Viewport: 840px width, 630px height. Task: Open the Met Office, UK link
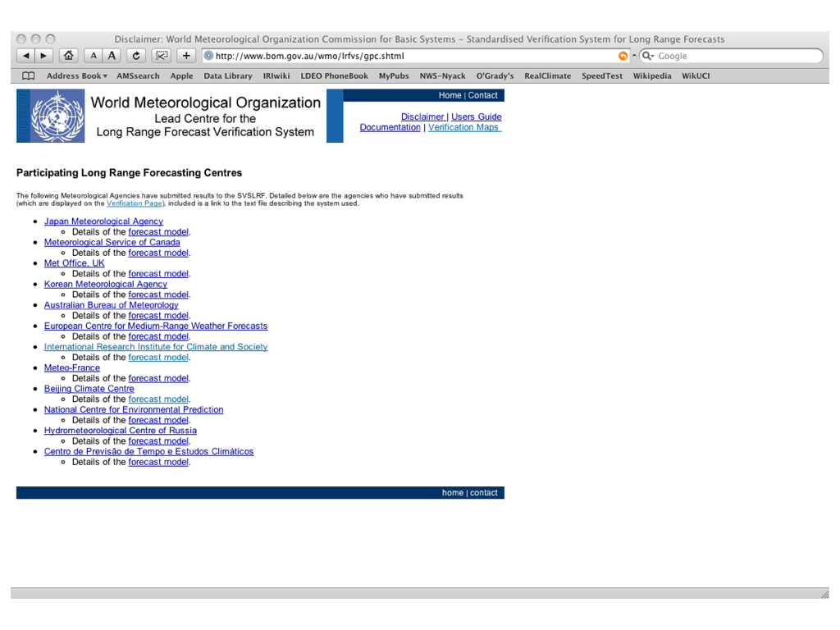click(74, 263)
